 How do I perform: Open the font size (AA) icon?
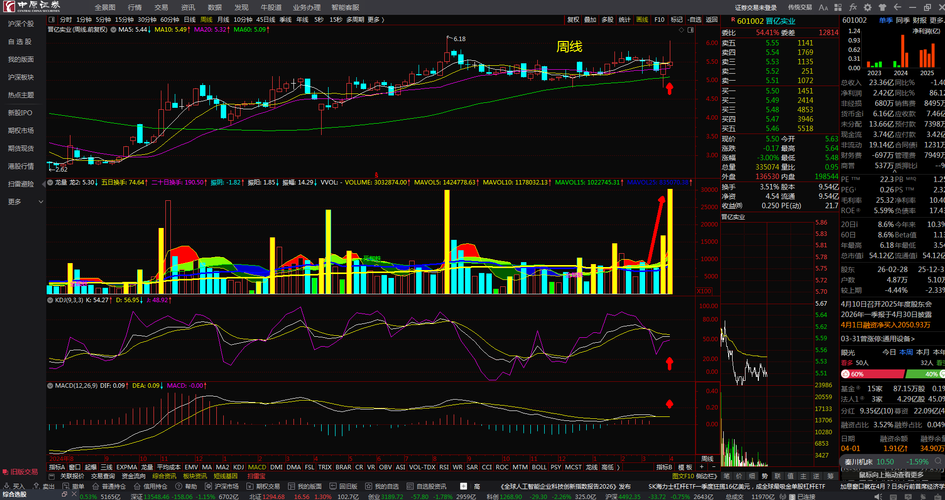pyautogui.click(x=824, y=7)
